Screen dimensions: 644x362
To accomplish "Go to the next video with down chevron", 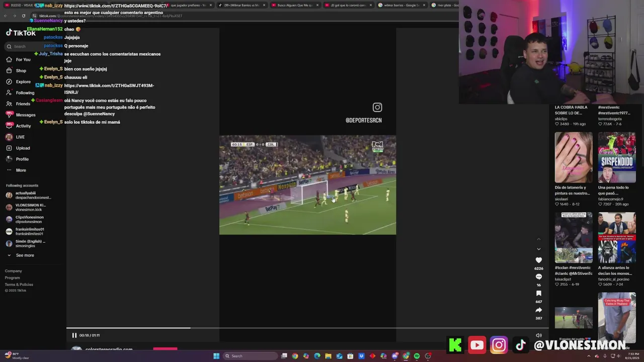I will 538,249.
